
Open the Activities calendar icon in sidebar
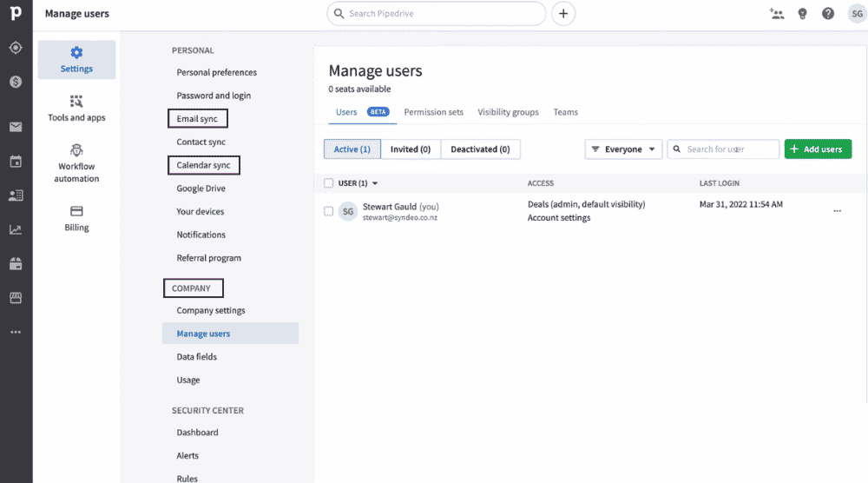point(16,162)
